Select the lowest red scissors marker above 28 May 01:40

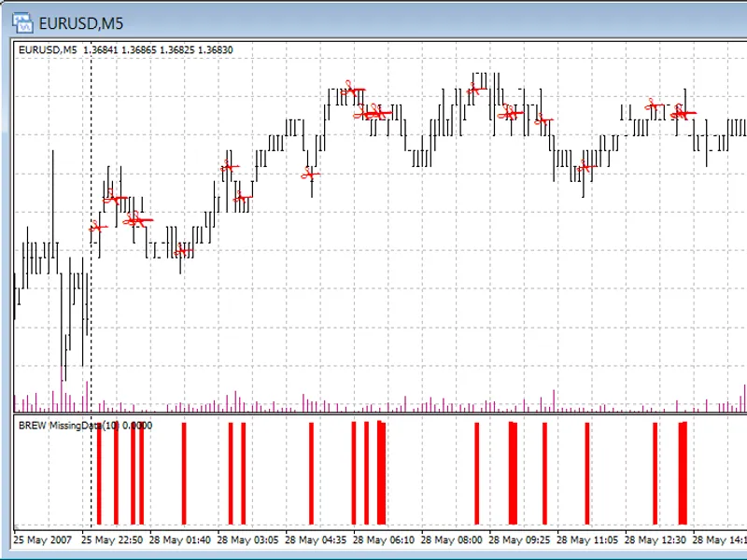(x=183, y=250)
